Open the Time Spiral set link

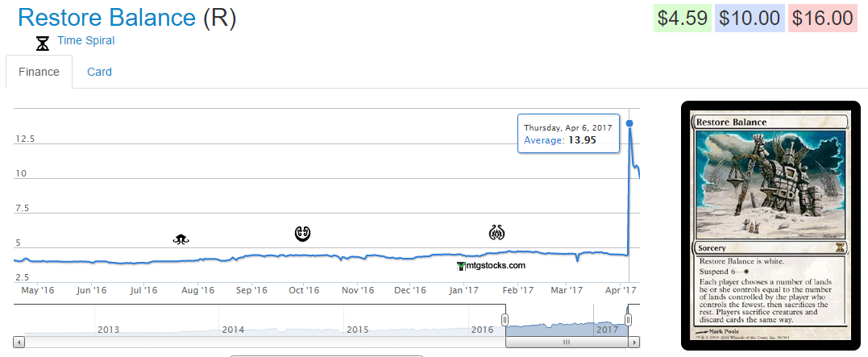[x=85, y=40]
